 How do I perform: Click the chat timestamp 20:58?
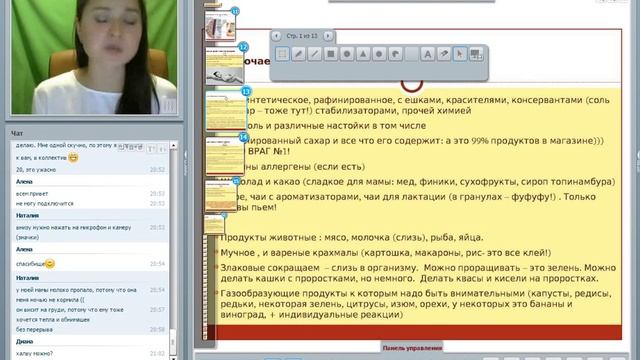157,329
